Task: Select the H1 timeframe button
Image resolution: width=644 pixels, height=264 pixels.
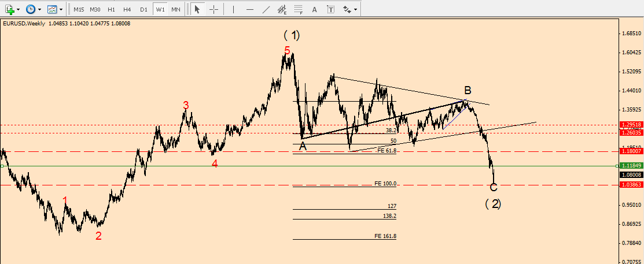Action: point(111,9)
